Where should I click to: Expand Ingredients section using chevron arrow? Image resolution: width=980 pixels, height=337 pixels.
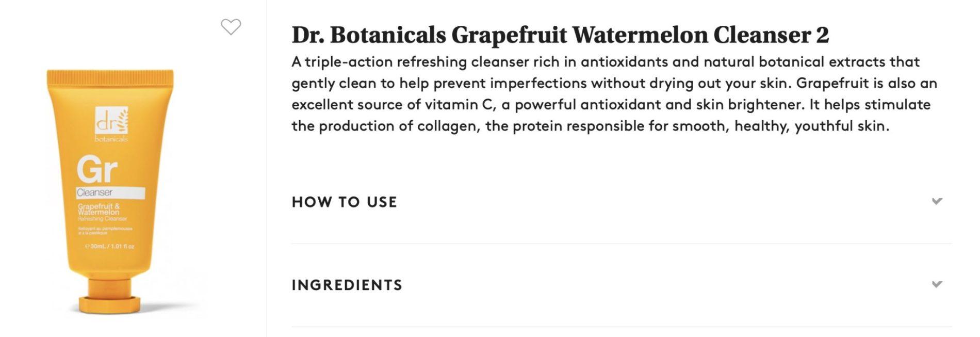click(x=937, y=284)
